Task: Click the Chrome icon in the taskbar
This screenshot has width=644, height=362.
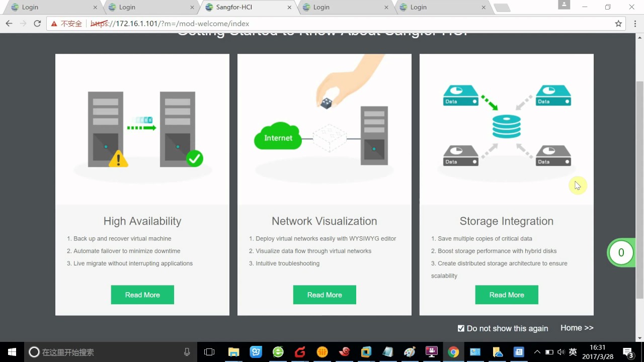Action: [x=453, y=352]
